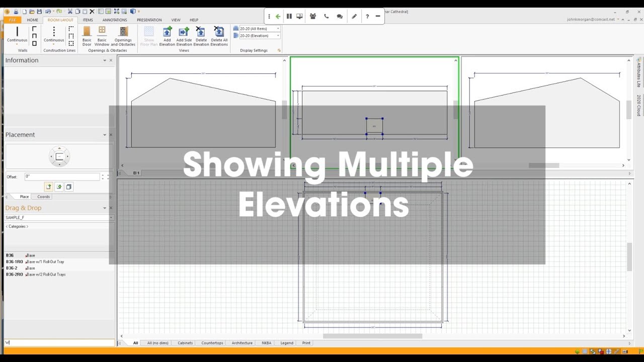This screenshot has height=362, width=644.
Task: Click the third placement mode button with stacked squares
Action: (x=69, y=187)
